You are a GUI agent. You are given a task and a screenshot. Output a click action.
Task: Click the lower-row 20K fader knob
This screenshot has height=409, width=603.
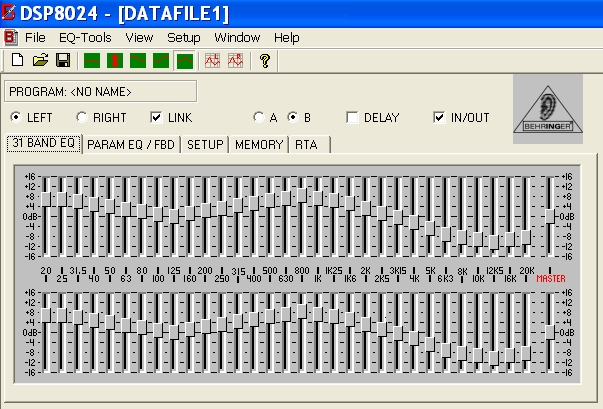click(x=526, y=353)
